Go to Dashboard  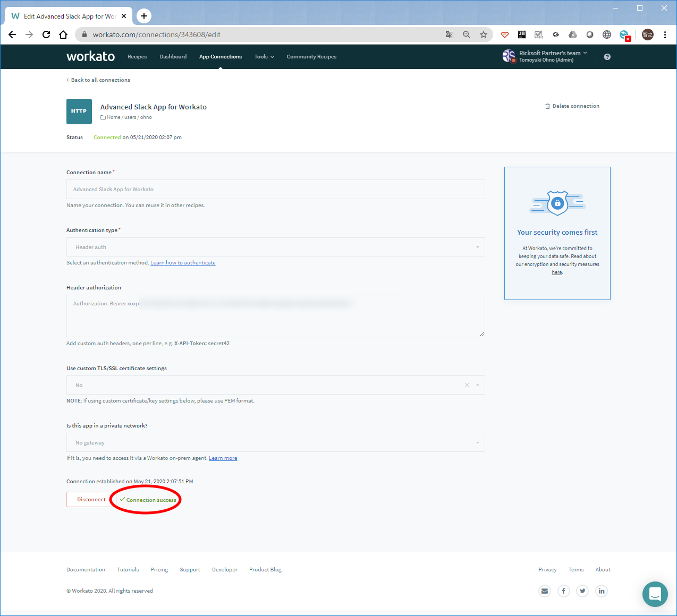173,57
